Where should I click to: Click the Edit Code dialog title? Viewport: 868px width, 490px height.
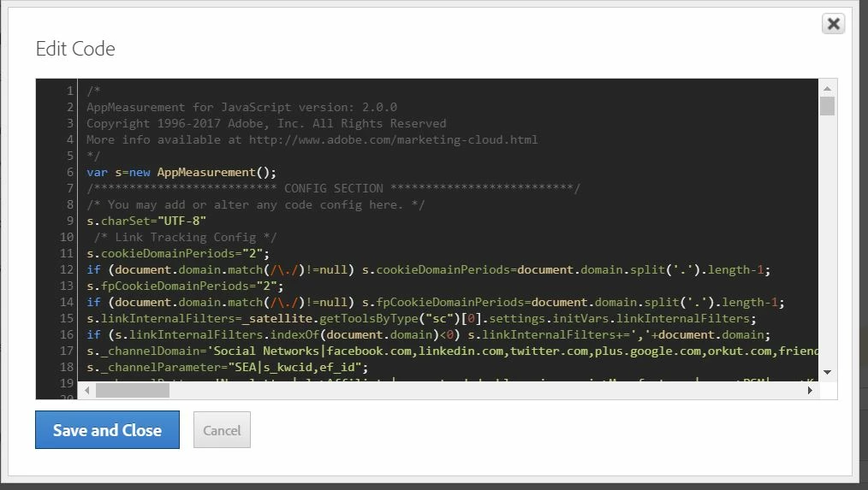[75, 49]
